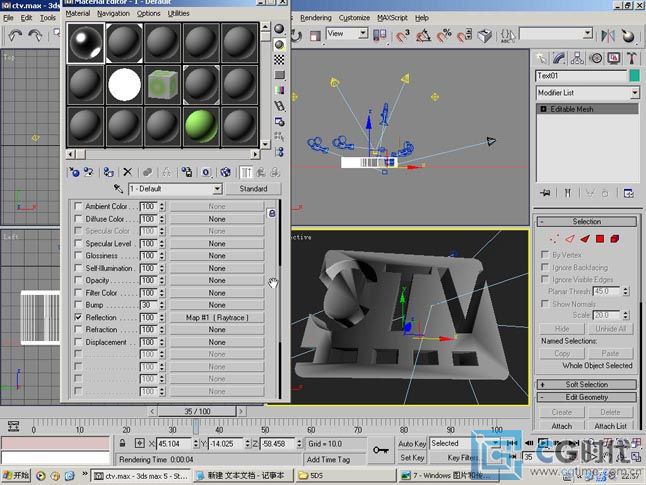
Task: Select Polygon sub-object level icon
Action: [600, 239]
